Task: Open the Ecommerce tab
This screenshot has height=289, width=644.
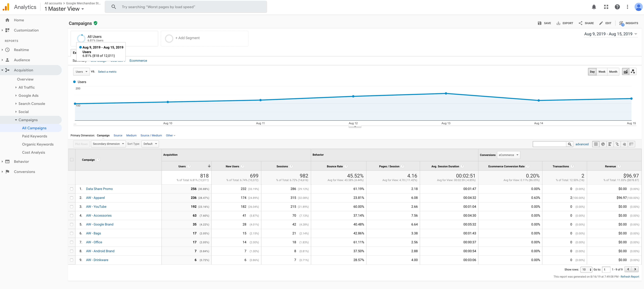Action: tap(138, 61)
